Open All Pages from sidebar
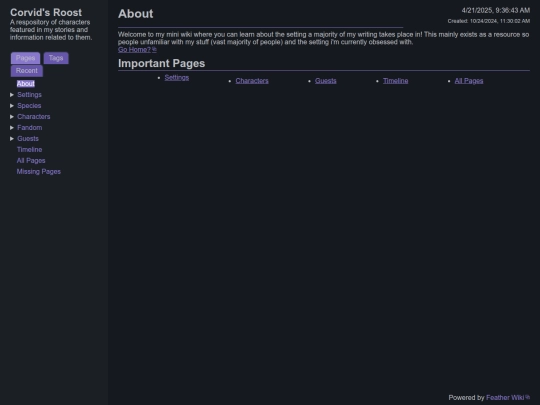Viewport: 540px width, 405px height. pos(31,161)
